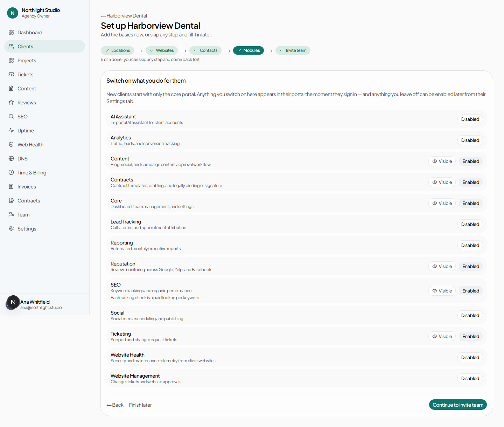The image size is (504, 427).
Task: Click the Dashboard icon in sidebar
Action: pyautogui.click(x=11, y=32)
